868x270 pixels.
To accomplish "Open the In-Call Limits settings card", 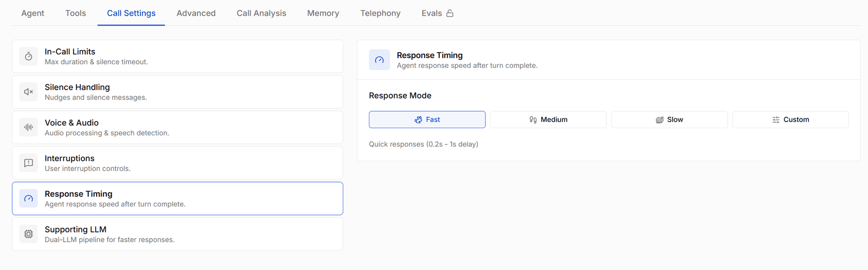I will [177, 56].
